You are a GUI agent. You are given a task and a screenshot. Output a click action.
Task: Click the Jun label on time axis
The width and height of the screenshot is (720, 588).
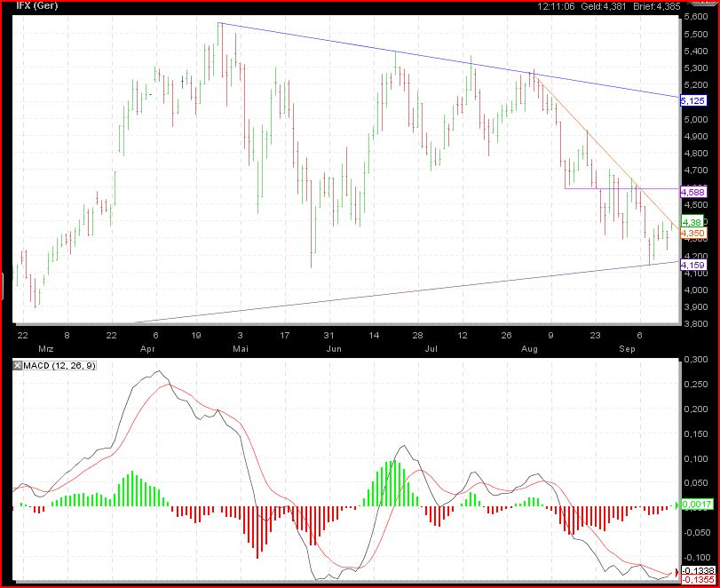coord(335,350)
